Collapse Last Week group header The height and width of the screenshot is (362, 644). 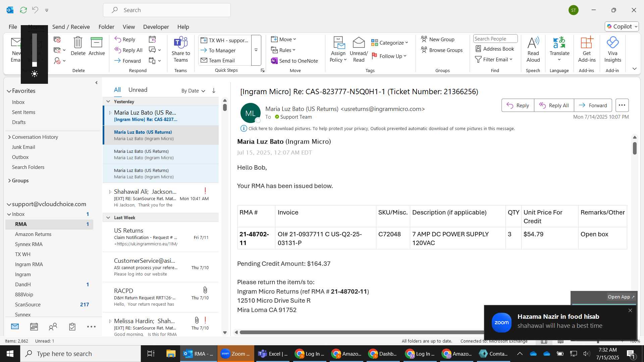click(108, 218)
